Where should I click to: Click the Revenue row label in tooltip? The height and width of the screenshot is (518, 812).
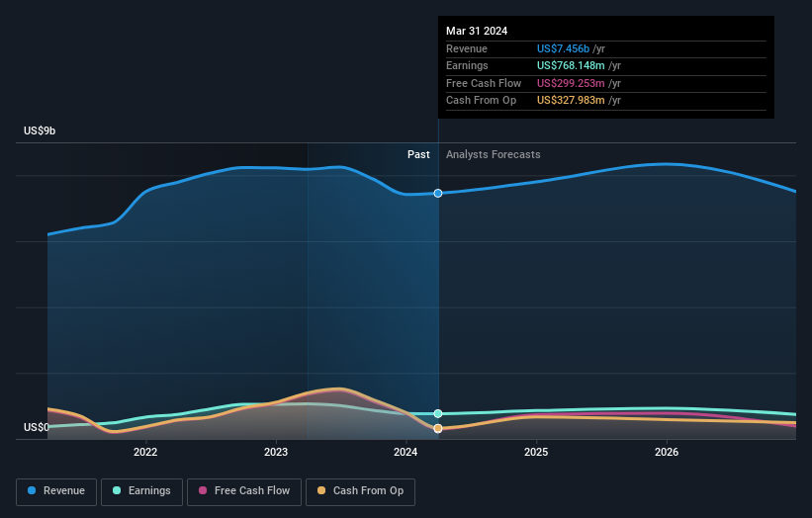tap(467, 48)
